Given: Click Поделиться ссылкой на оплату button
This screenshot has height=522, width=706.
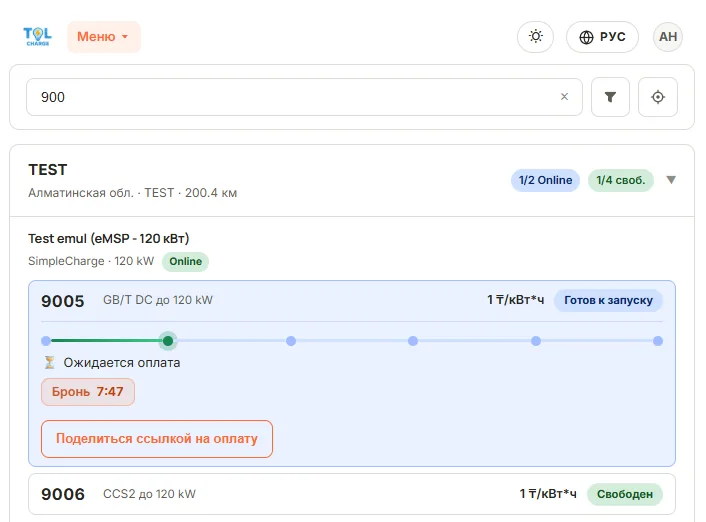Looking at the screenshot, I should [x=157, y=439].
